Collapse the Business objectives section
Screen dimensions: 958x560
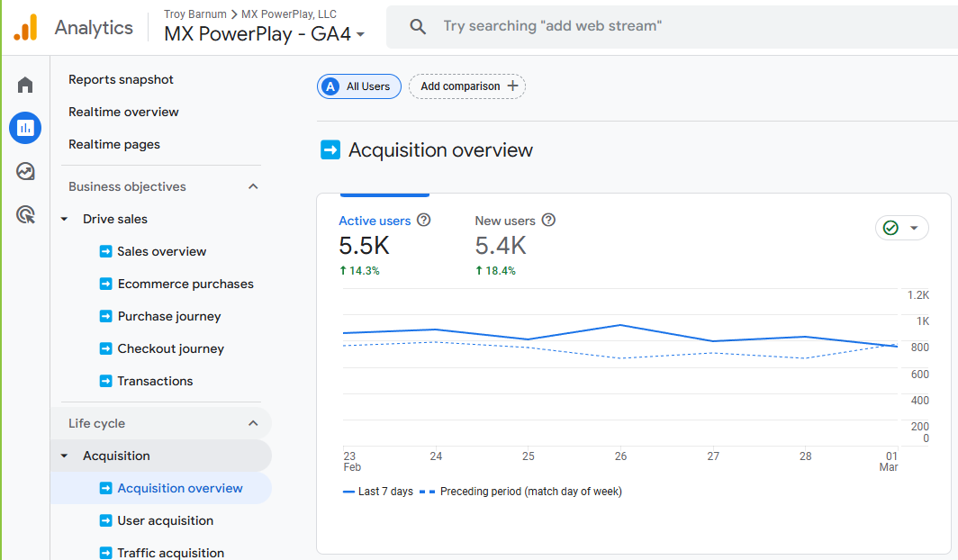253,186
